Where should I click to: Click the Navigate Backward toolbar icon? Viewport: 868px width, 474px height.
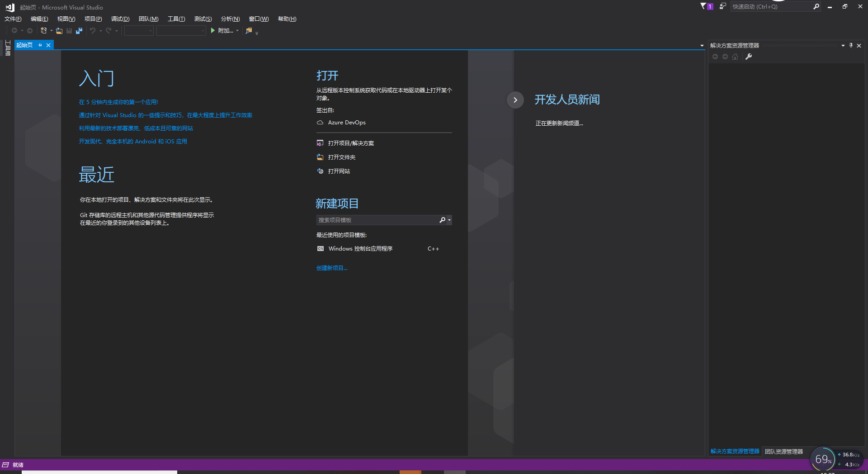[14, 31]
